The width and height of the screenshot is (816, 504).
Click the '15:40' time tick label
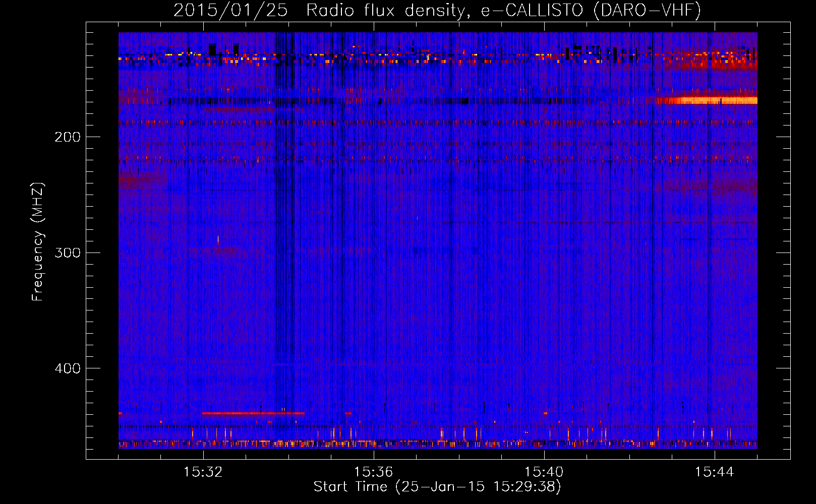pos(544,472)
